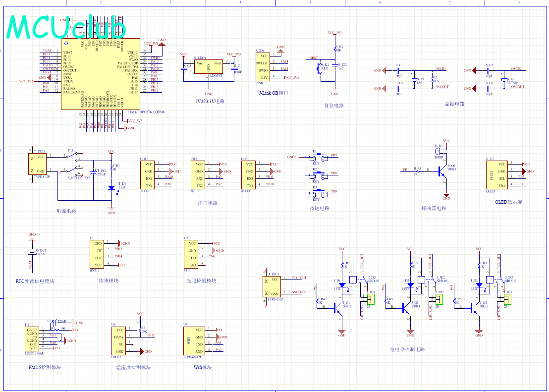Click the S_Y2 32.768k crystal
The width and height of the screenshot is (549, 392).
[504, 79]
